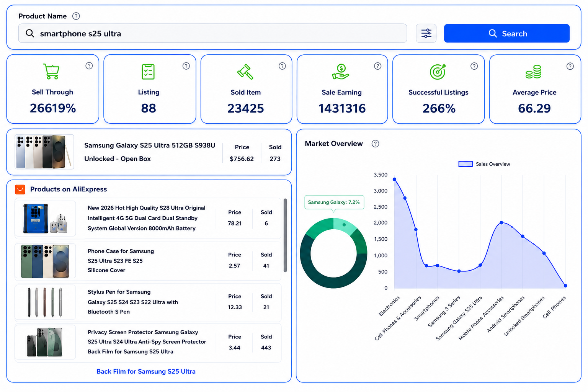This screenshot has height=392, width=588.
Task: Click Phone Case for Samsung product title
Action: point(121,261)
